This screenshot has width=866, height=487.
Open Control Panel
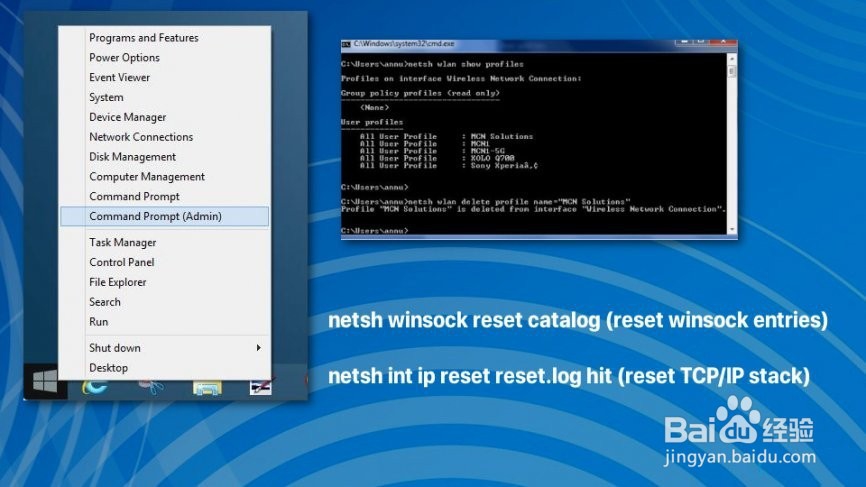tap(165, 262)
